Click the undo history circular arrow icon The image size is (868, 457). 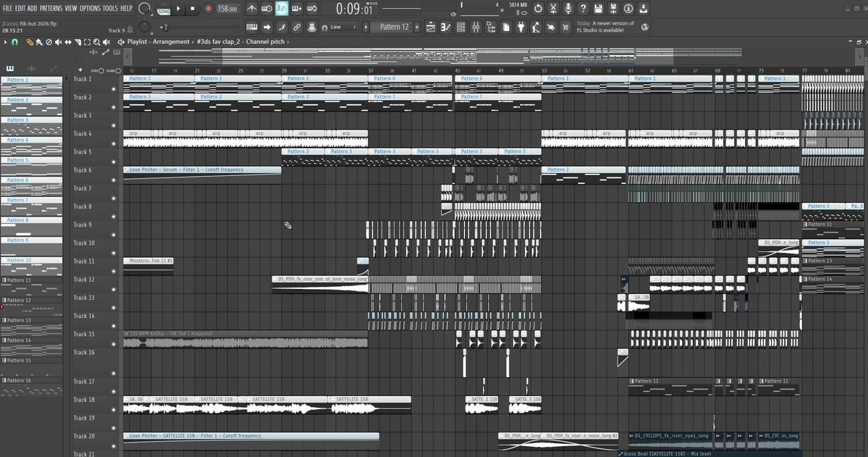pyautogui.click(x=538, y=8)
